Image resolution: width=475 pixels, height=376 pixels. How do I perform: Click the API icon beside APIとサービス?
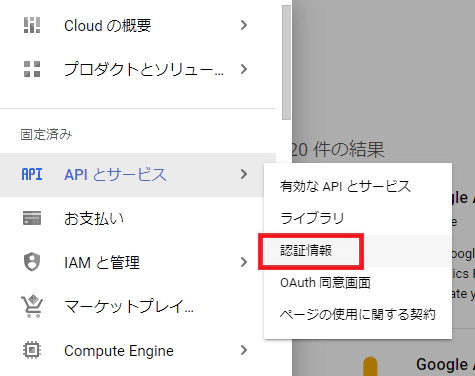(32, 174)
